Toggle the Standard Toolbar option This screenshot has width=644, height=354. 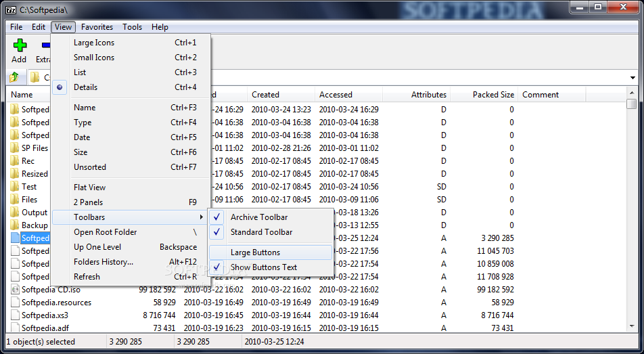(271, 232)
